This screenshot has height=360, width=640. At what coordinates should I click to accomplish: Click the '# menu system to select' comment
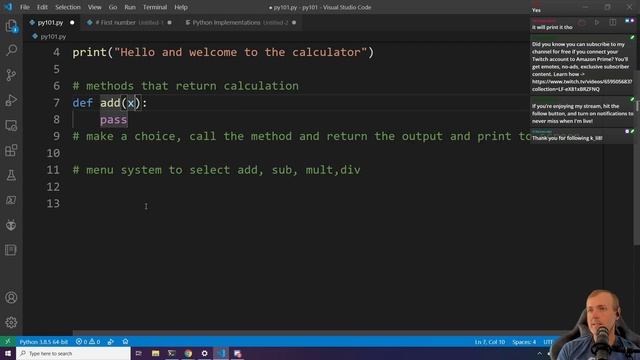216,170
